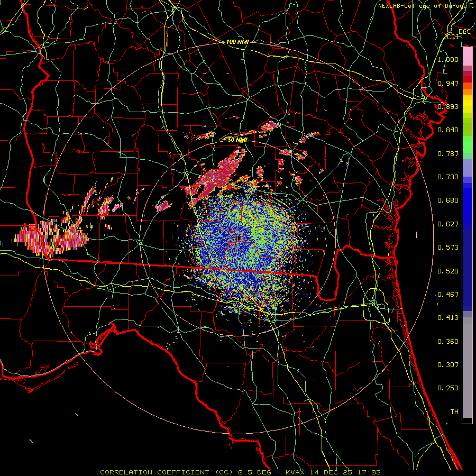The height and width of the screenshot is (476, 476).
Task: Click the 0.360 scale value
Action: point(448,342)
